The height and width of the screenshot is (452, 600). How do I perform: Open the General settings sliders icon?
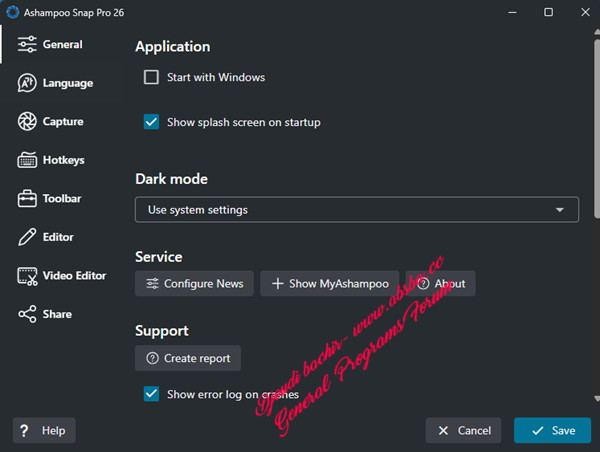(27, 44)
